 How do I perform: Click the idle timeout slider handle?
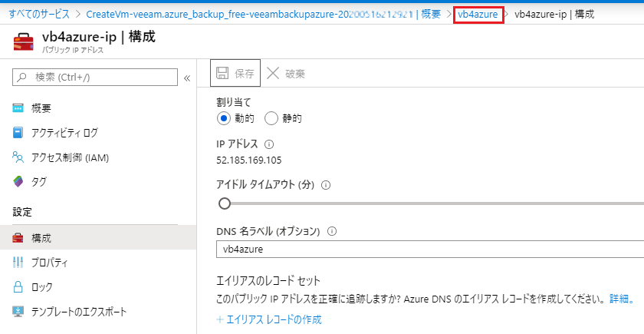[224, 203]
